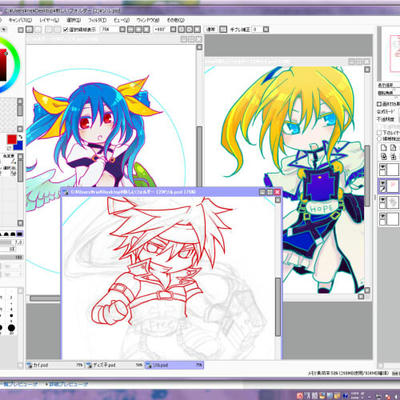Switch to the カイ.psd document tab

tap(55, 365)
